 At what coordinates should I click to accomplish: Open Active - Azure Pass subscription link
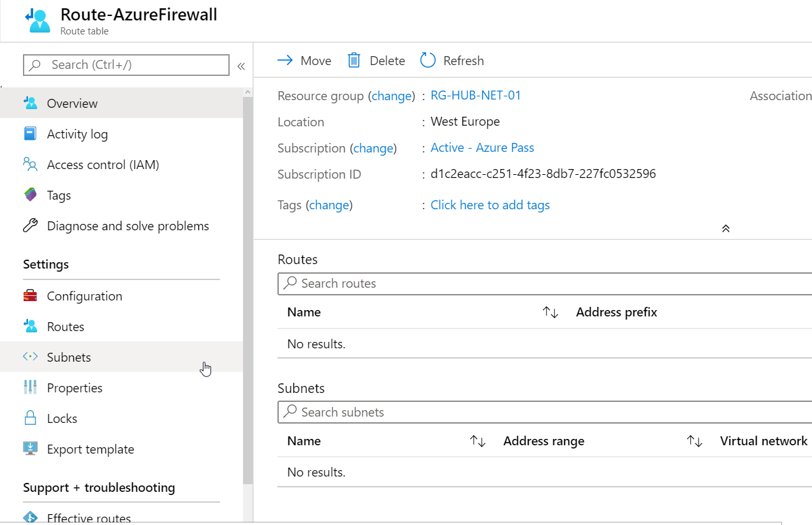pyautogui.click(x=482, y=147)
